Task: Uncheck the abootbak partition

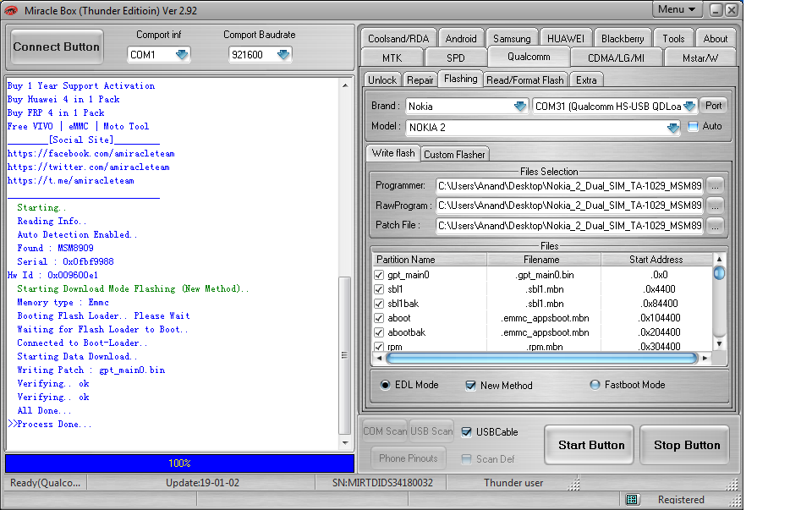Action: point(379,332)
